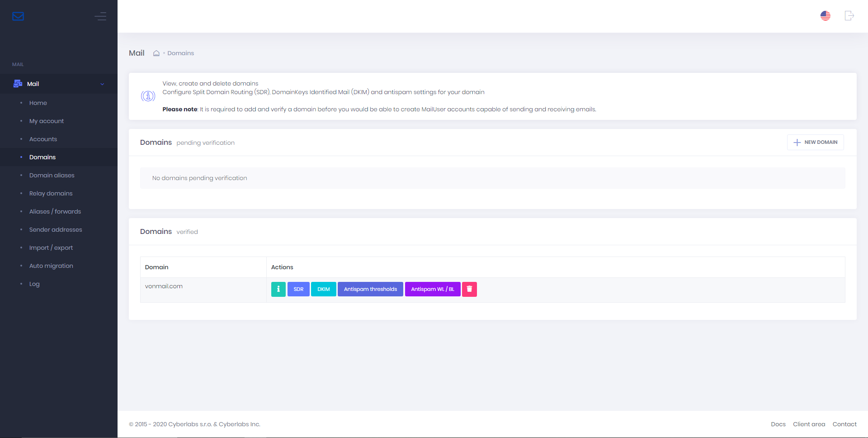Open Auto migration page
This screenshot has height=438, width=868.
[x=51, y=266]
